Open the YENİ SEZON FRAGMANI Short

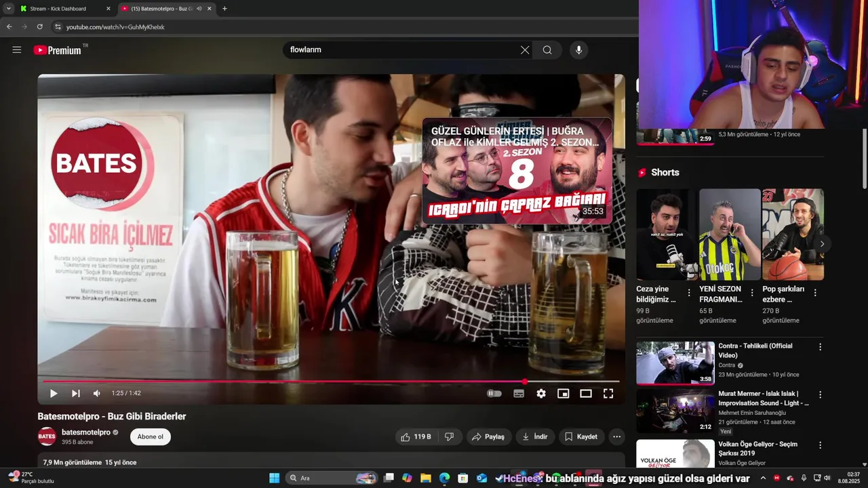[x=730, y=235]
